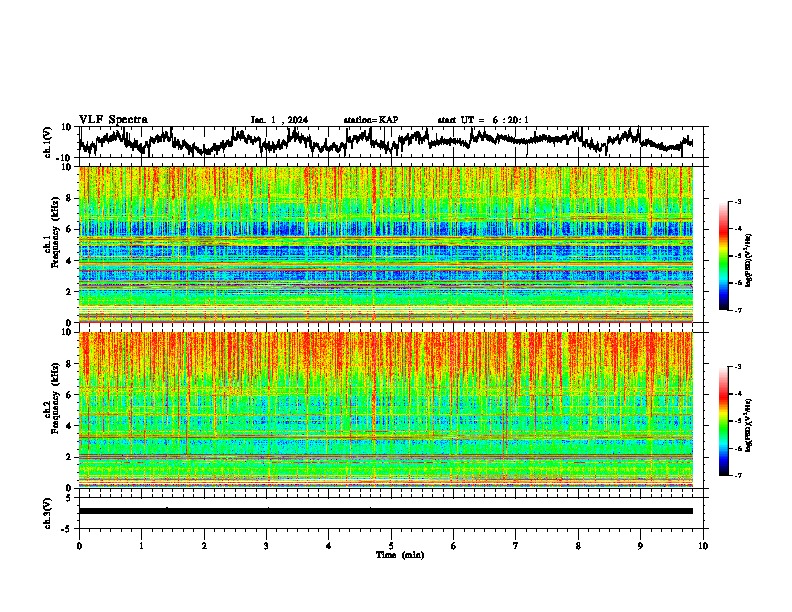The height and width of the screenshot is (612, 792).
Task: Click the "6" kHz tick of ch.2 spectrogram
Action: click(69, 395)
